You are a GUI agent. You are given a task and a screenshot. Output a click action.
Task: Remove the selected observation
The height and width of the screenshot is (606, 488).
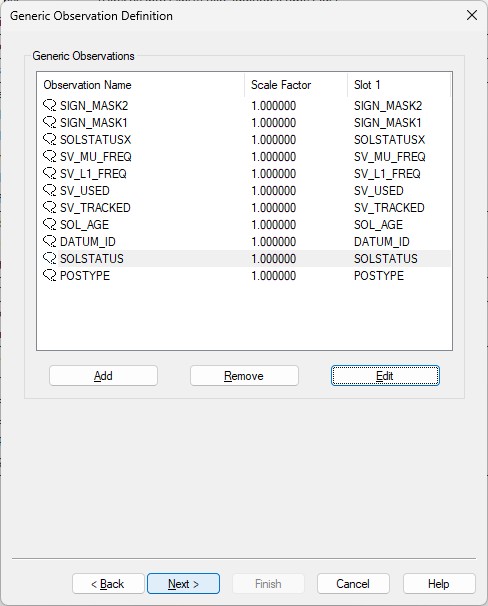pyautogui.click(x=244, y=376)
